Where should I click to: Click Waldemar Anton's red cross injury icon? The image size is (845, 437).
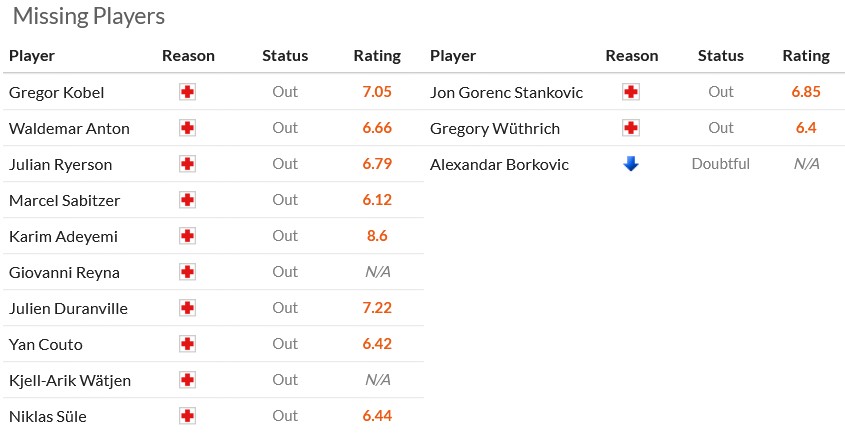[188, 128]
